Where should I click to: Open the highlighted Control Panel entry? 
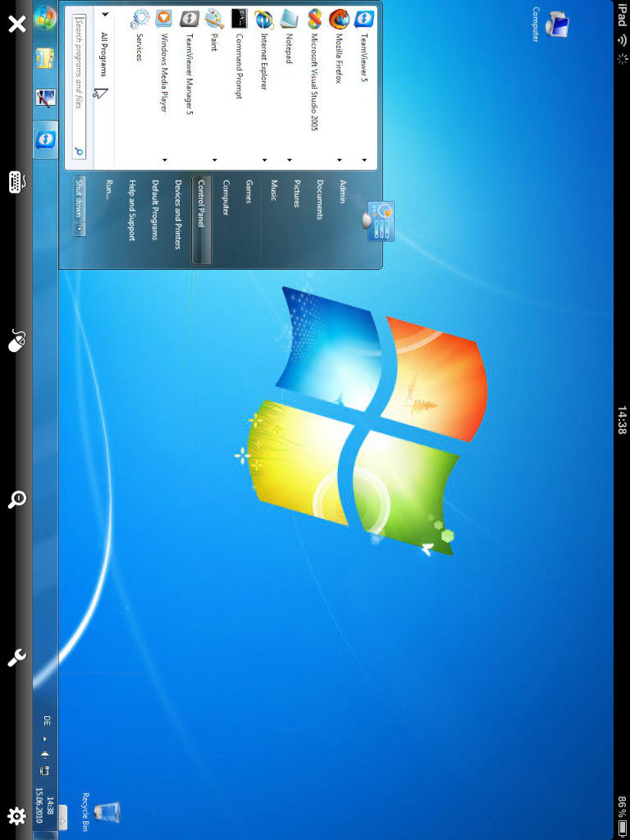202,220
